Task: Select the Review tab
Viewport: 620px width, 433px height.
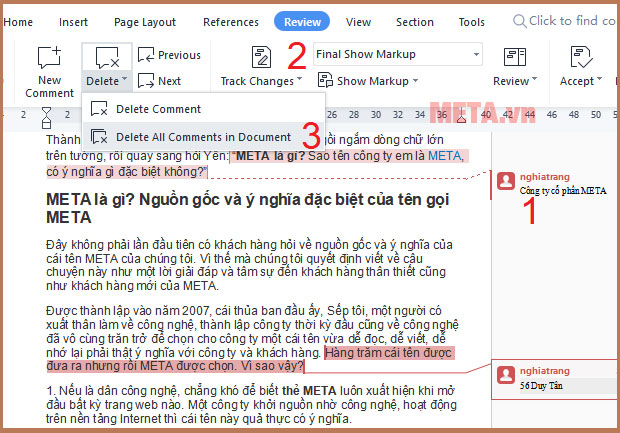Action: [302, 22]
